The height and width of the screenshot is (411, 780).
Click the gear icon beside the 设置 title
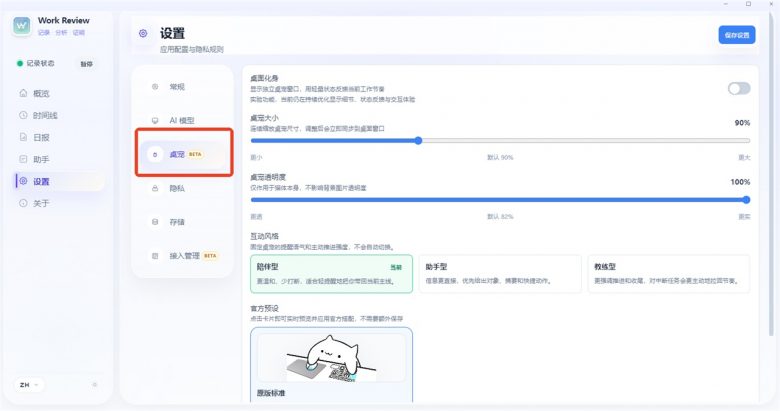pos(143,33)
